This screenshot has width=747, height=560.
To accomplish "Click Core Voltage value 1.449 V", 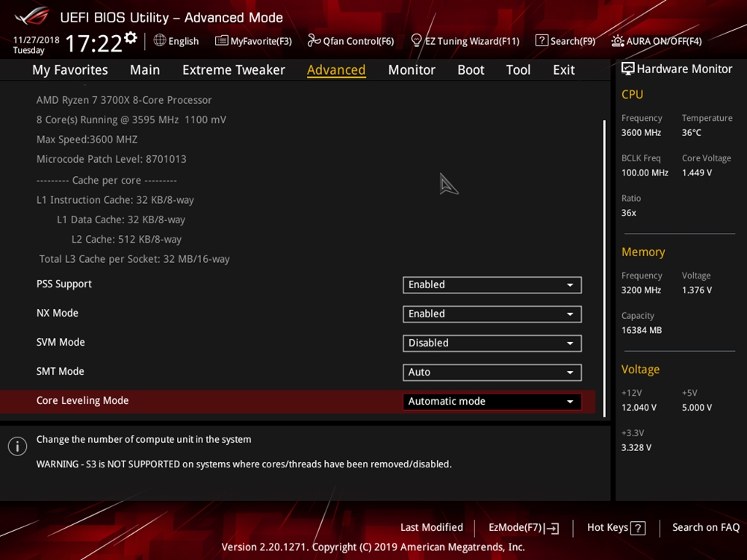I will click(x=697, y=173).
